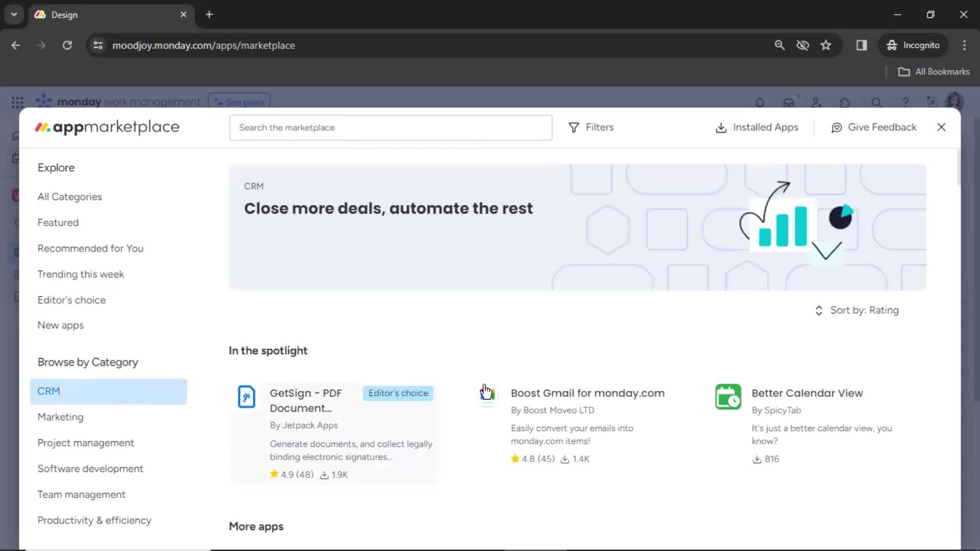Click the By SpicyTab developer text

[x=776, y=411]
